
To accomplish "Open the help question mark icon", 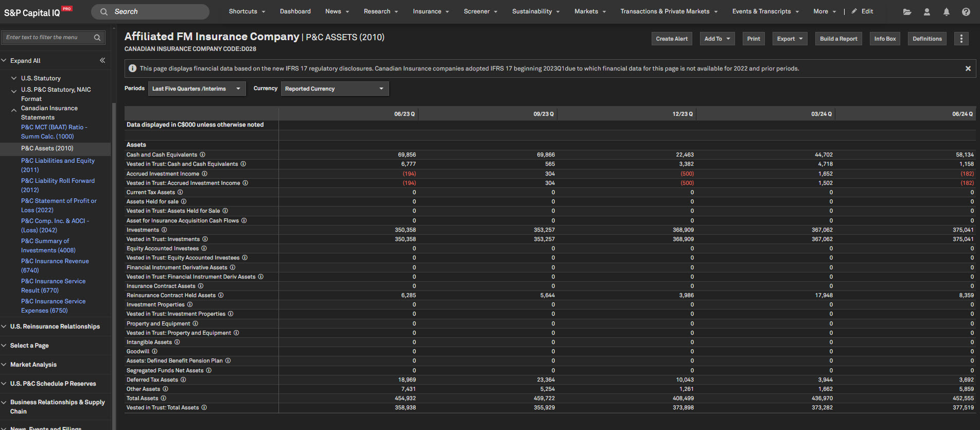I will [966, 12].
